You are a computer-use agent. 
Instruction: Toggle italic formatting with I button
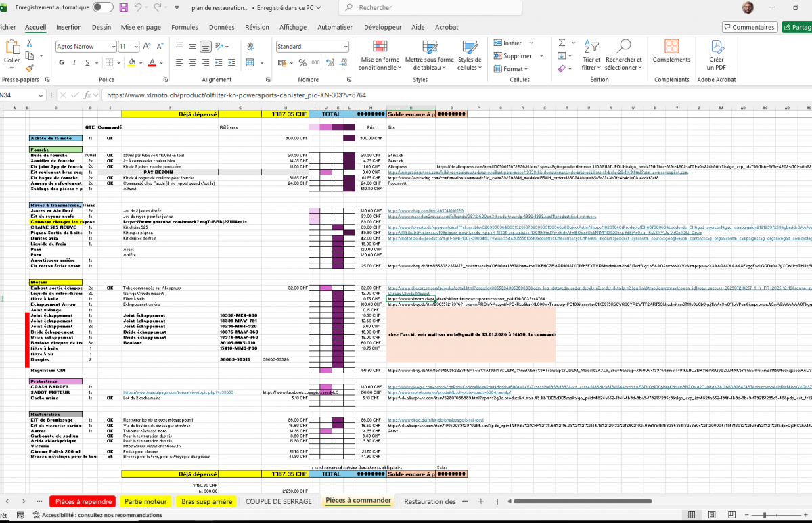click(x=75, y=62)
